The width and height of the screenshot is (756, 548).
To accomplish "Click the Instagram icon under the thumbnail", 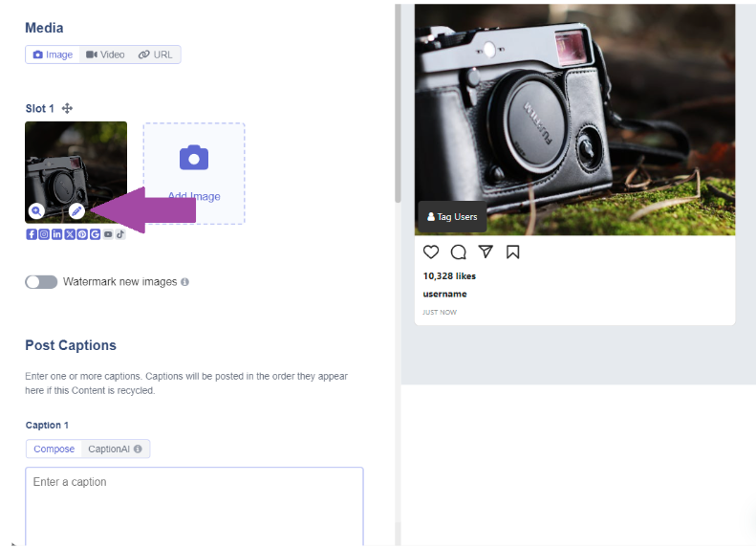I will pyautogui.click(x=44, y=234).
